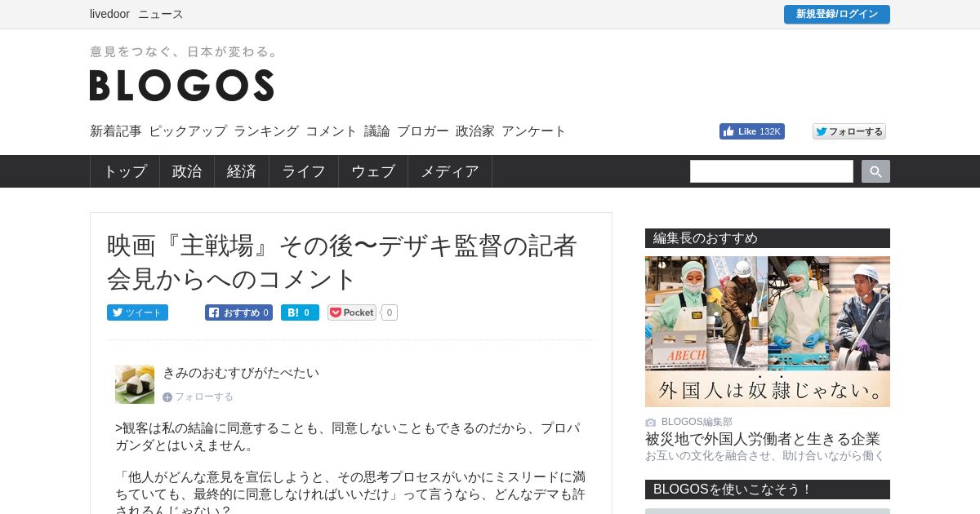
Task: Open the 映画『主戦場』その後 article title
Action: tap(343, 262)
